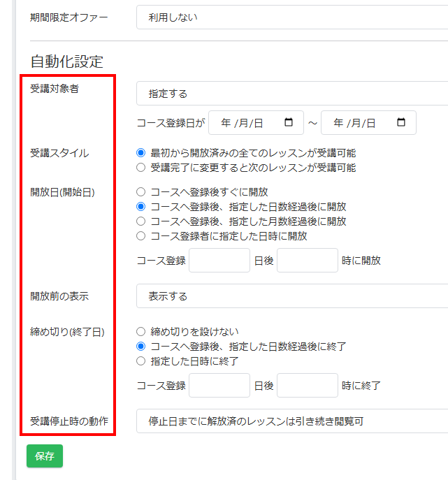448x480 pixels.
Task: Click the days-after field for 開放
Action: click(x=219, y=261)
